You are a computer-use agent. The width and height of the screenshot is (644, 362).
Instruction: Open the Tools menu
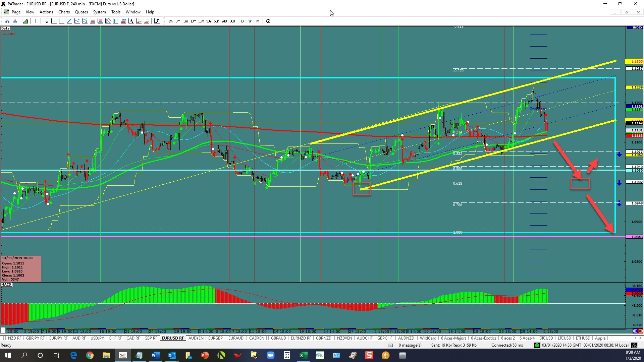tap(116, 12)
